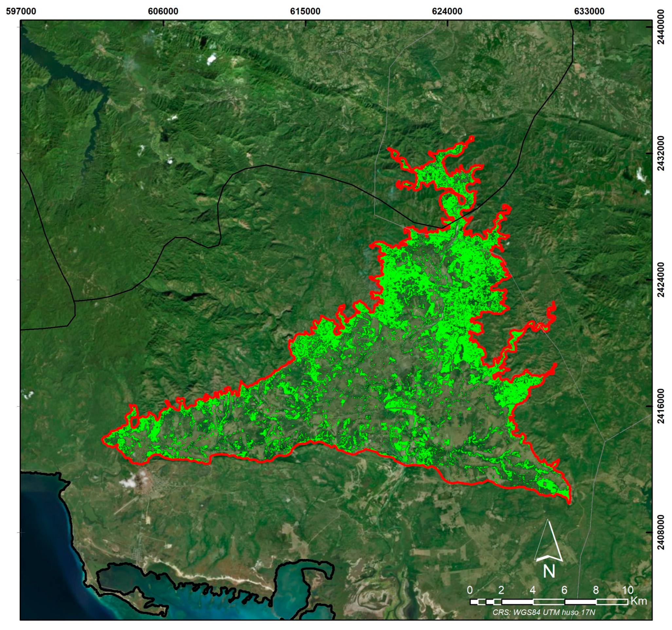Screen dimensions: 672x630
Task: Click the 2424000 northing label
Action: [x=661, y=280]
